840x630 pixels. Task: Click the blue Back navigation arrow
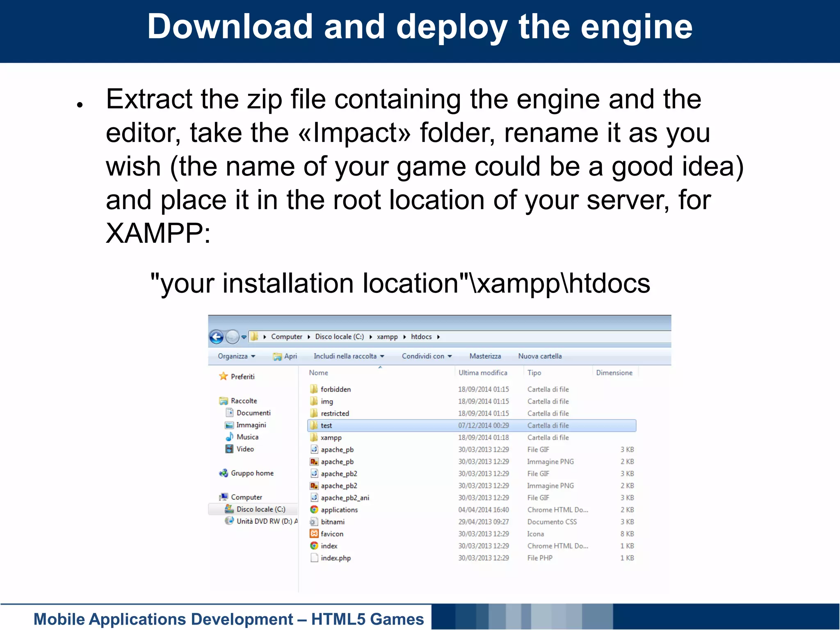tap(217, 337)
